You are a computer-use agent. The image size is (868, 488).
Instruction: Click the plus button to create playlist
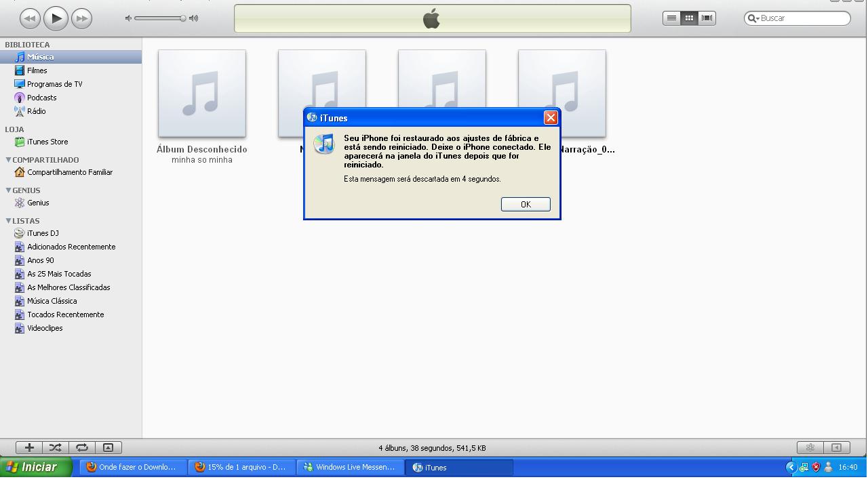pos(29,447)
